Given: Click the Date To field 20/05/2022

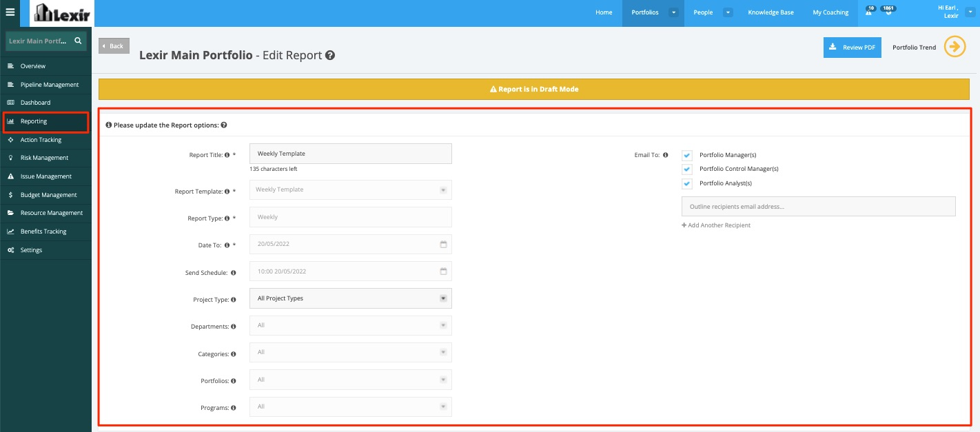Looking at the screenshot, I should [x=351, y=244].
